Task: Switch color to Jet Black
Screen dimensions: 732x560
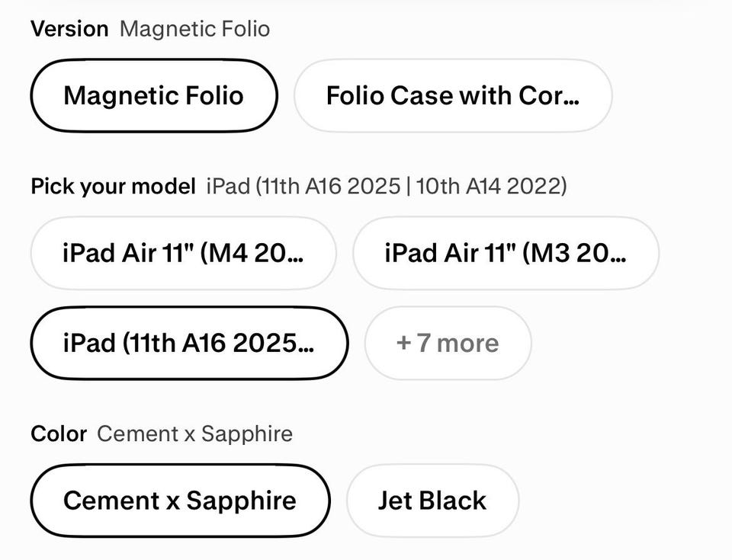Action: (x=433, y=501)
